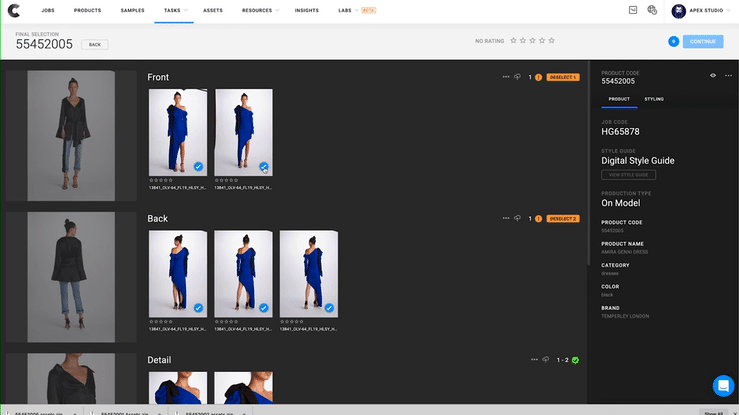Open the Tasks dropdown menu

tap(175, 10)
